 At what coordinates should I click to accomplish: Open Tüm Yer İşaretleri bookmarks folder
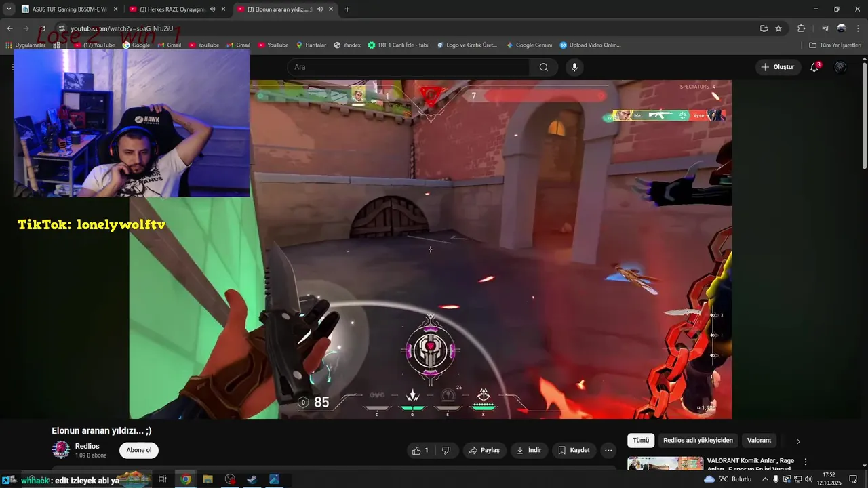tap(835, 45)
